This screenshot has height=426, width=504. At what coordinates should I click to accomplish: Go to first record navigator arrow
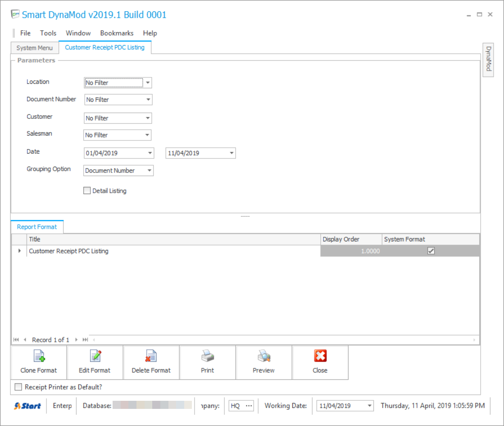coord(16,340)
